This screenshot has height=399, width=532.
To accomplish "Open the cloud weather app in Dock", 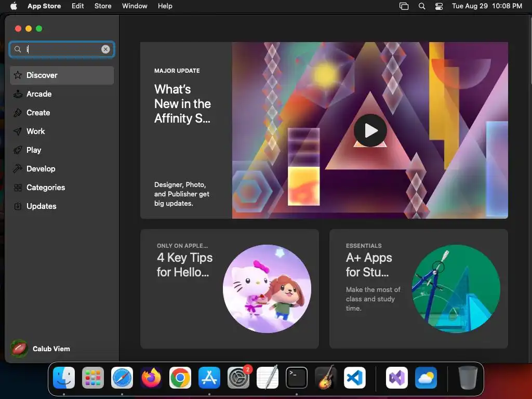I will coord(426,378).
